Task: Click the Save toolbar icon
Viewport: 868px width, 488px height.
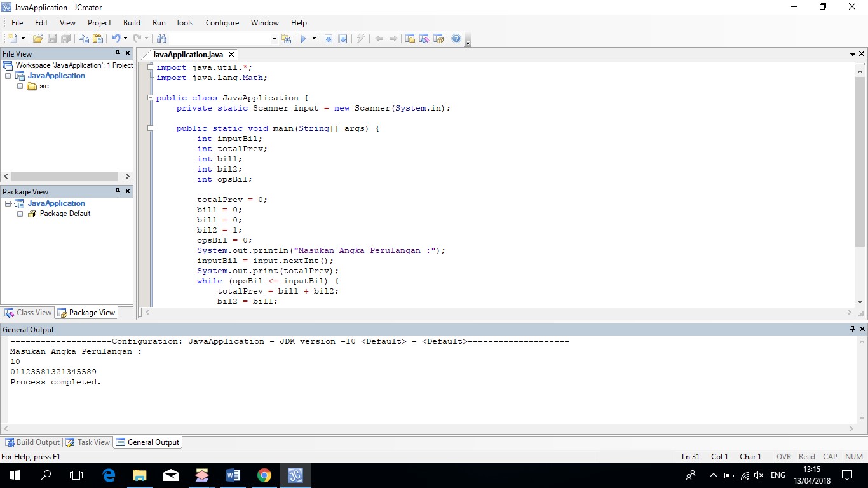Action: (x=52, y=39)
